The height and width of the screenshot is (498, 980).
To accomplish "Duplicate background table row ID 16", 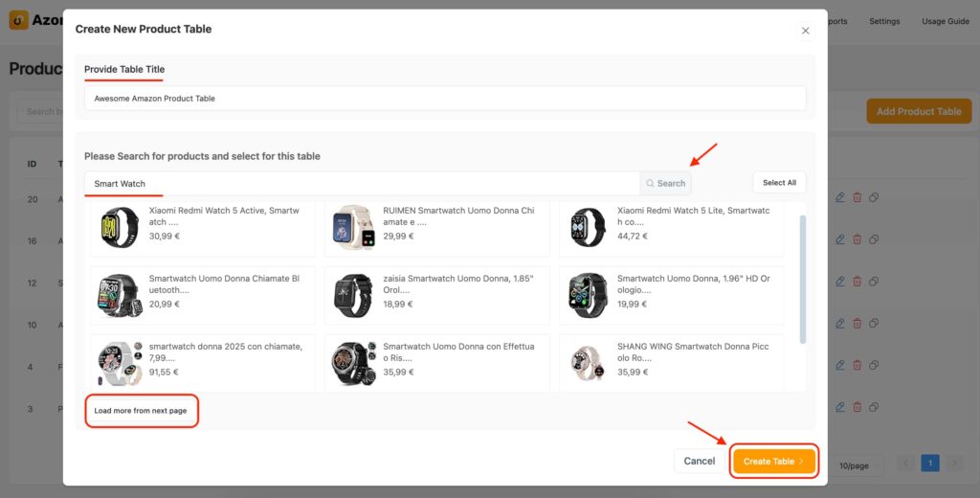I will tap(874, 239).
